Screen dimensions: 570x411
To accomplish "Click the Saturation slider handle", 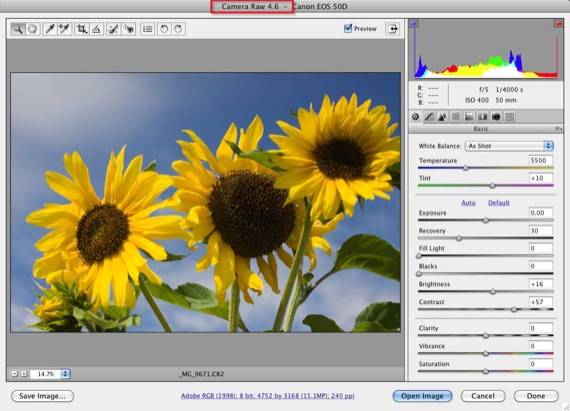I will click(486, 371).
